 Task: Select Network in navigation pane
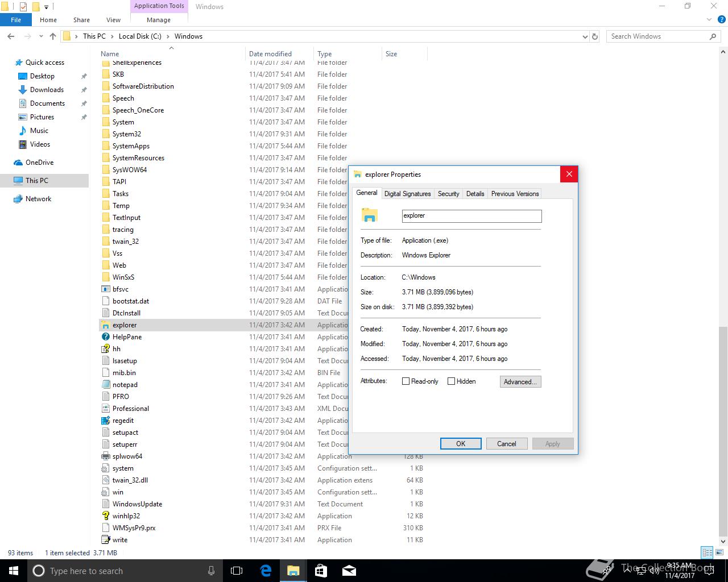(38, 199)
